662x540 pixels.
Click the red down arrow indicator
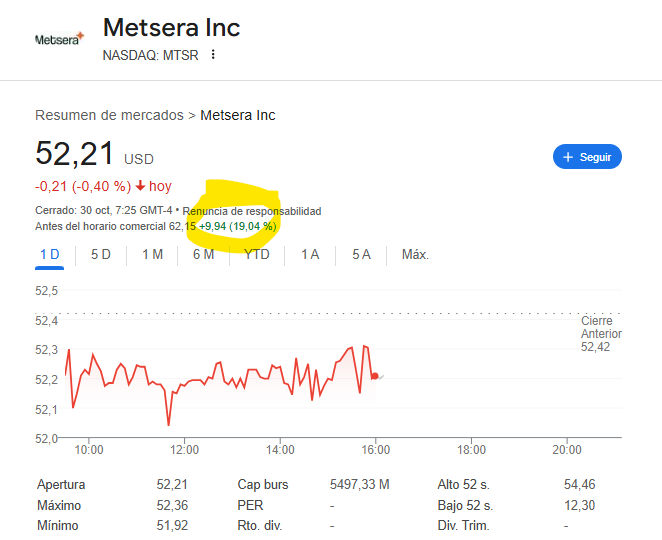click(x=141, y=186)
